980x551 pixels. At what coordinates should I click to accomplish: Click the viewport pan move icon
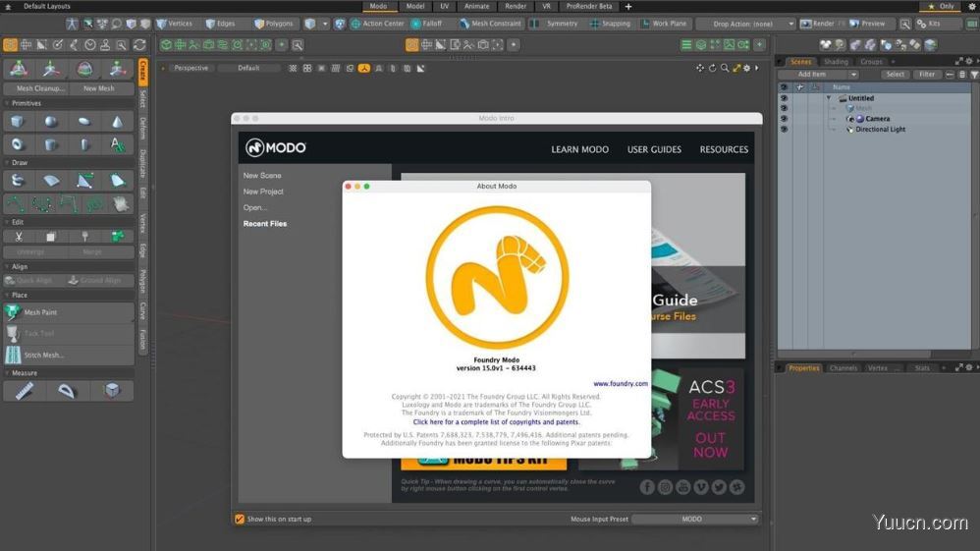(700, 68)
